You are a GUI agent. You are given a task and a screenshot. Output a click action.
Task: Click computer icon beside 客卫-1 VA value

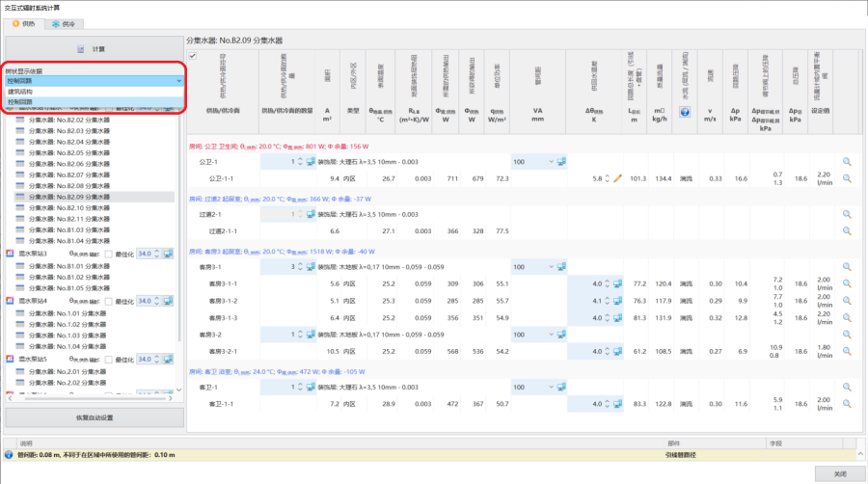click(x=561, y=388)
